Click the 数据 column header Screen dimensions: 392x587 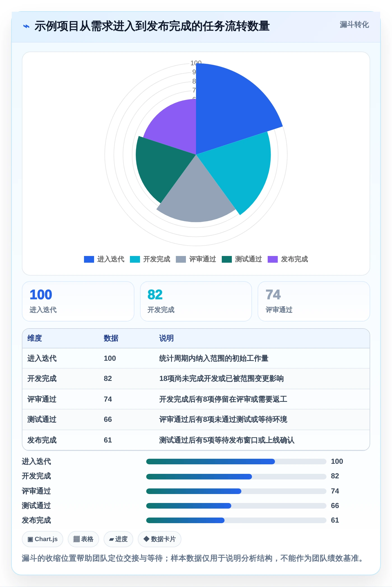pos(111,338)
